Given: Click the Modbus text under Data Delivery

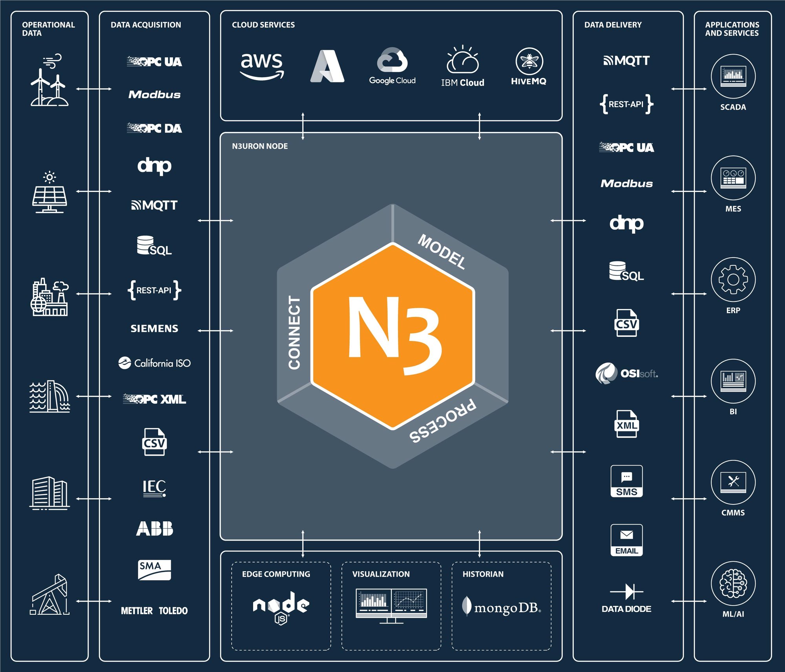Looking at the screenshot, I should click(626, 183).
